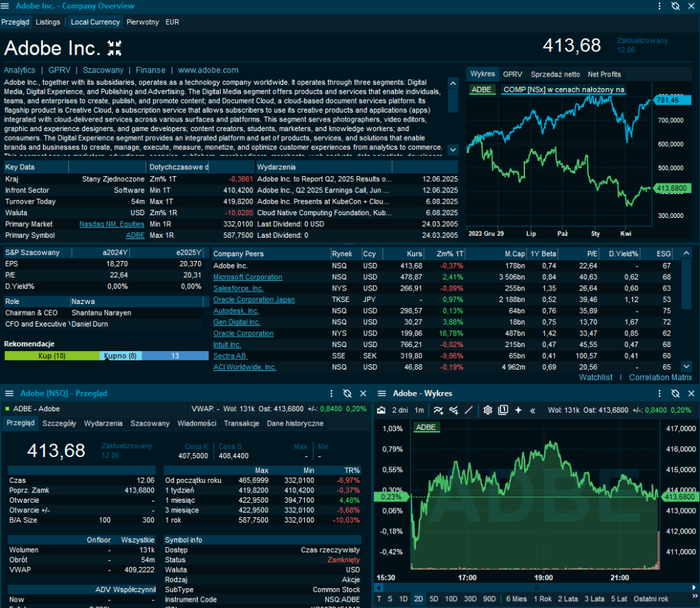Open Oracle Corporation Japan peer link

pos(254,299)
